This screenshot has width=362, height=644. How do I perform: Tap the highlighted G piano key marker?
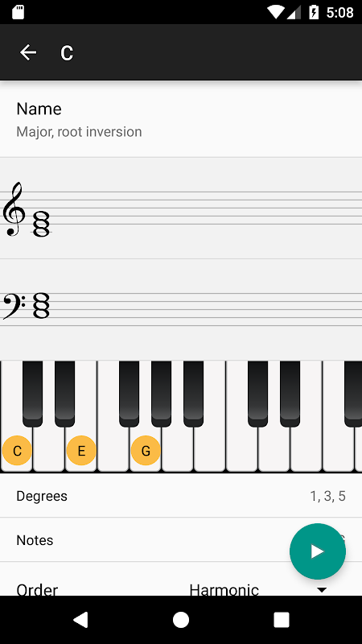[x=146, y=451]
